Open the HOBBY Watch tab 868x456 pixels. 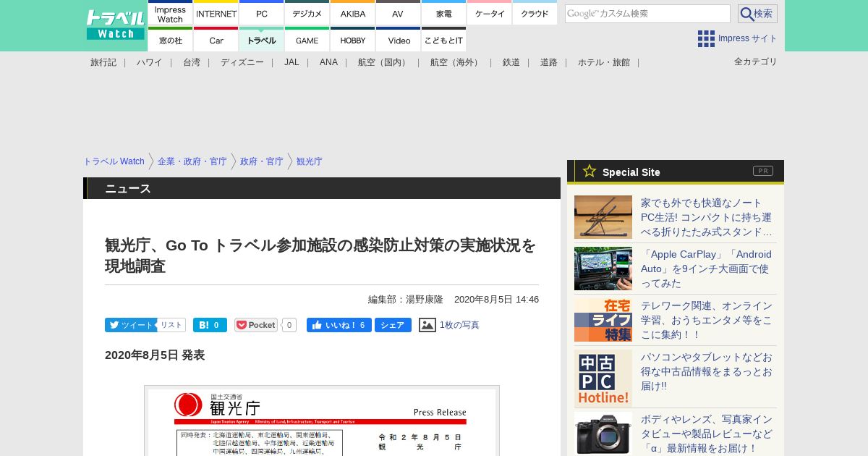[353, 40]
